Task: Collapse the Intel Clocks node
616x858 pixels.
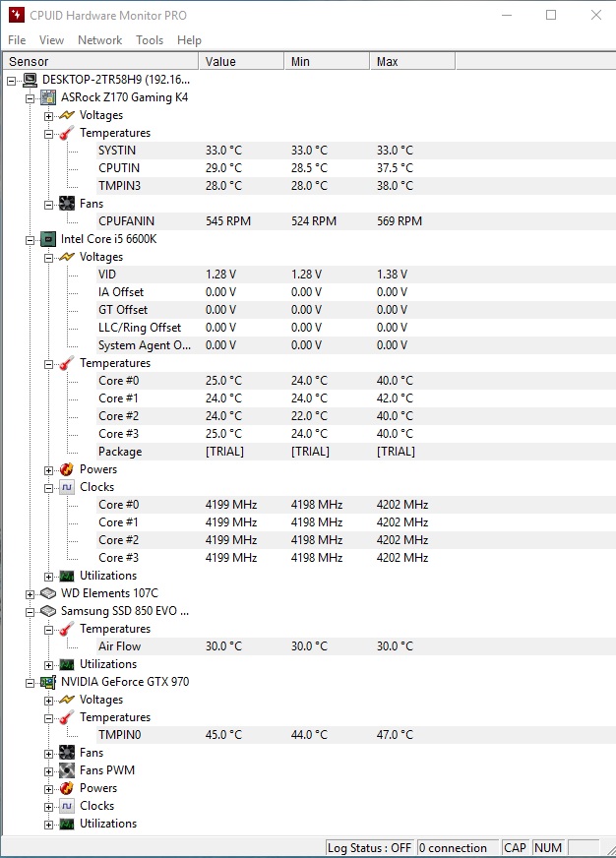Action: pyautogui.click(x=48, y=488)
